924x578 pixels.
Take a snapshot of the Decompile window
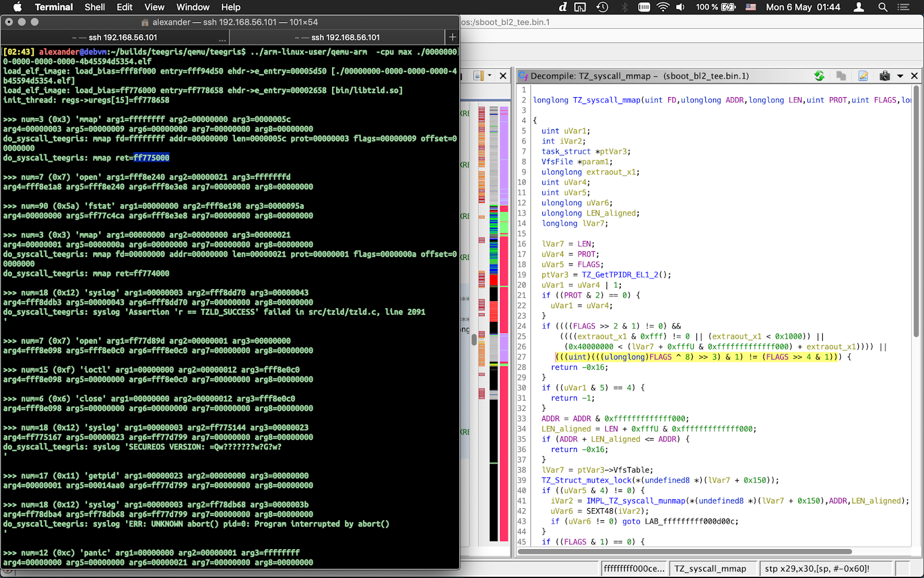pos(885,76)
